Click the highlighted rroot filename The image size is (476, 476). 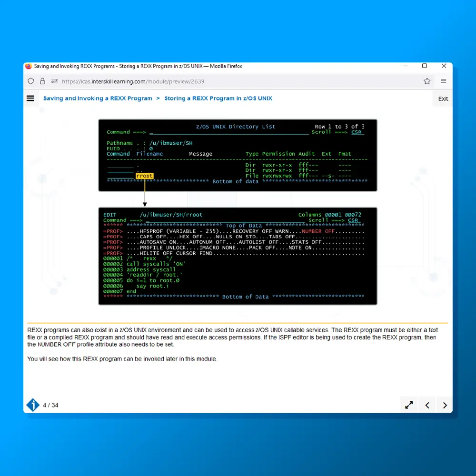[144, 176]
